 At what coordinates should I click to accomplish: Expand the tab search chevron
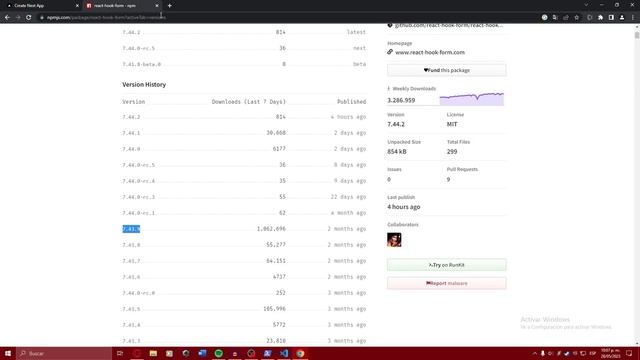click(586, 5)
